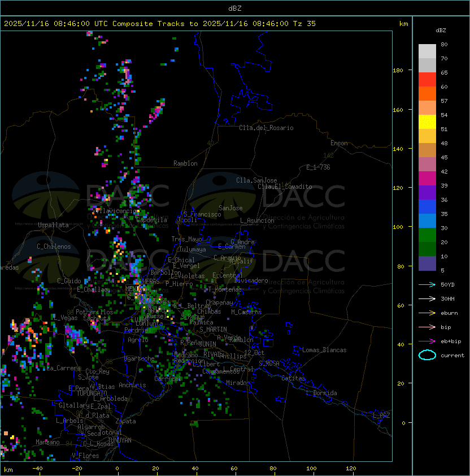Viewport: 470px width, 476px height.
Task: Click the 'Clla.El_Cavadito' place label
Action: (x=285, y=187)
